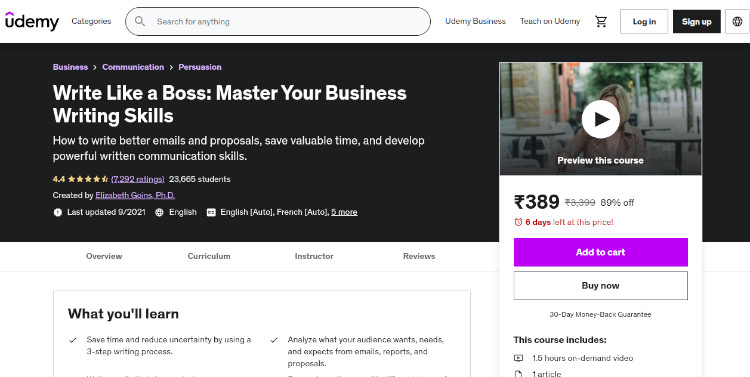The image size is (750, 377).
Task: Switch to the Curriculum tab
Action: (x=209, y=256)
